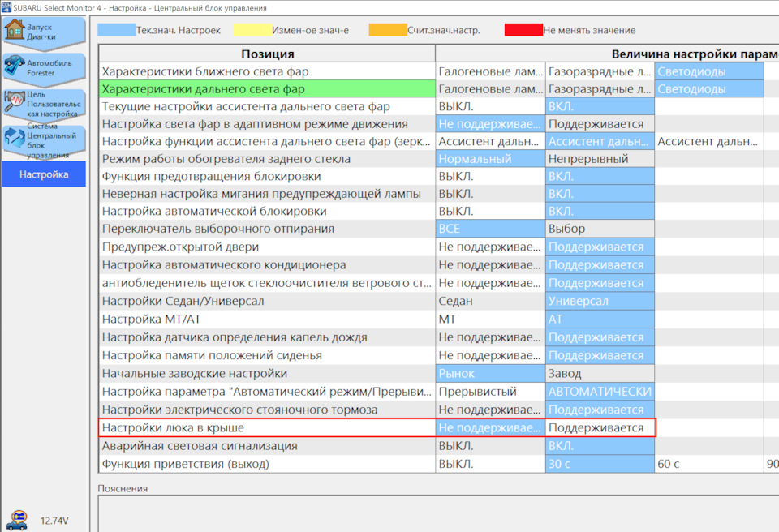Set Функция предотвращения блокировки to ВЫКЛ.
Screen dimensions: 779x532
tap(490, 176)
